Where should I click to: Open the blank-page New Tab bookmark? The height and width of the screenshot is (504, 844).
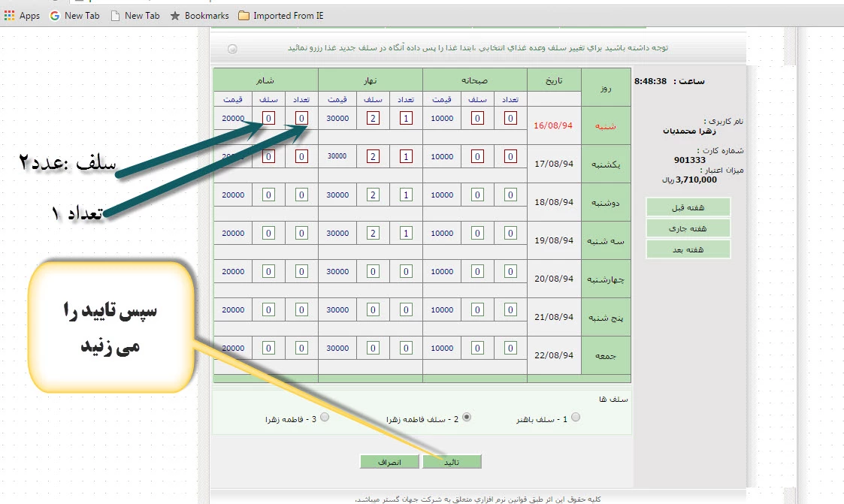[x=135, y=16]
